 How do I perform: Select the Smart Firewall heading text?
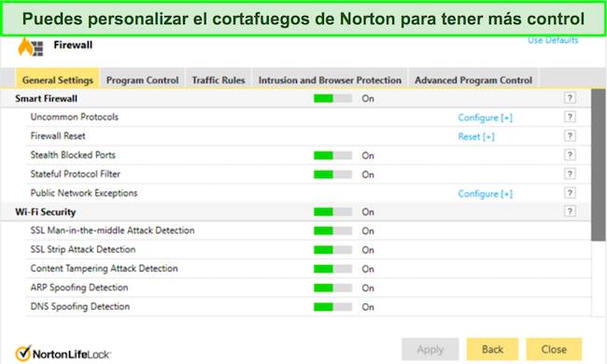tap(46, 99)
